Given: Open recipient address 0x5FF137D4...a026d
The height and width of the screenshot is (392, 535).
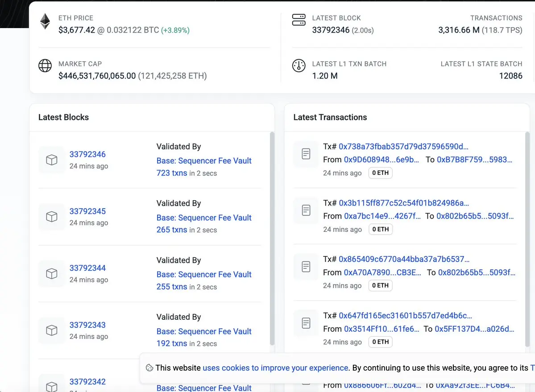Looking at the screenshot, I should click(474, 329).
